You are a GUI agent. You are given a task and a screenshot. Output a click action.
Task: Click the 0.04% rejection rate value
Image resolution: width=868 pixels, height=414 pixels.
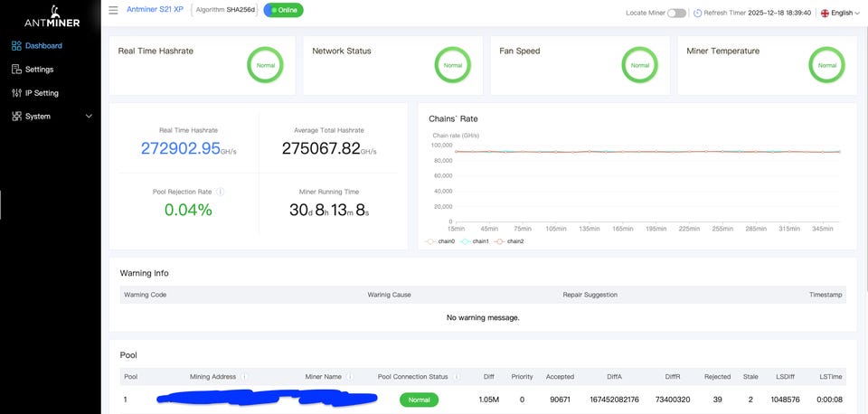click(x=188, y=210)
